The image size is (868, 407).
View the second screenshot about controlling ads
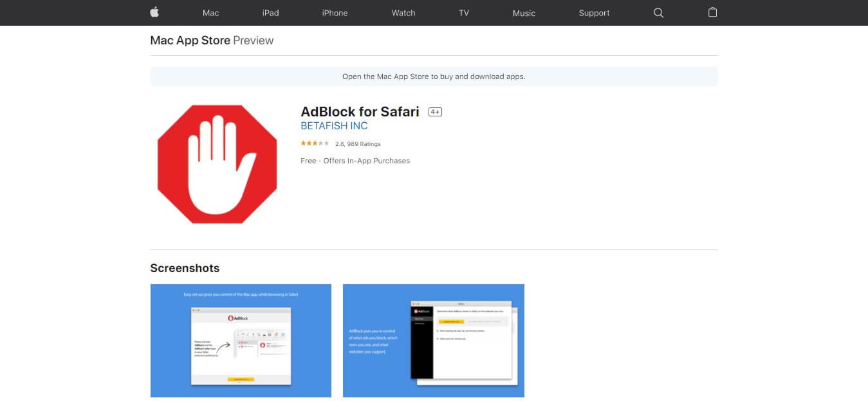(433, 341)
